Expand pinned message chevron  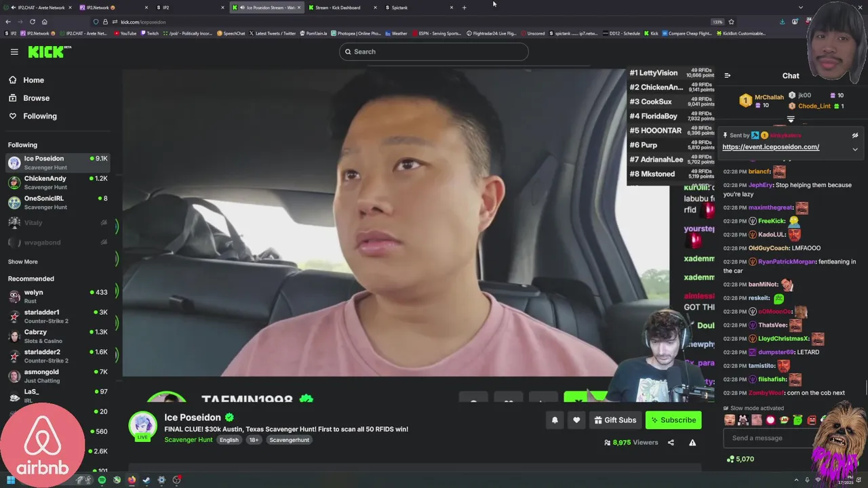(x=855, y=149)
